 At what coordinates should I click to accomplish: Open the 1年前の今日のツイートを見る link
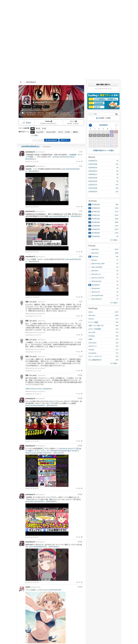coord(103,150)
